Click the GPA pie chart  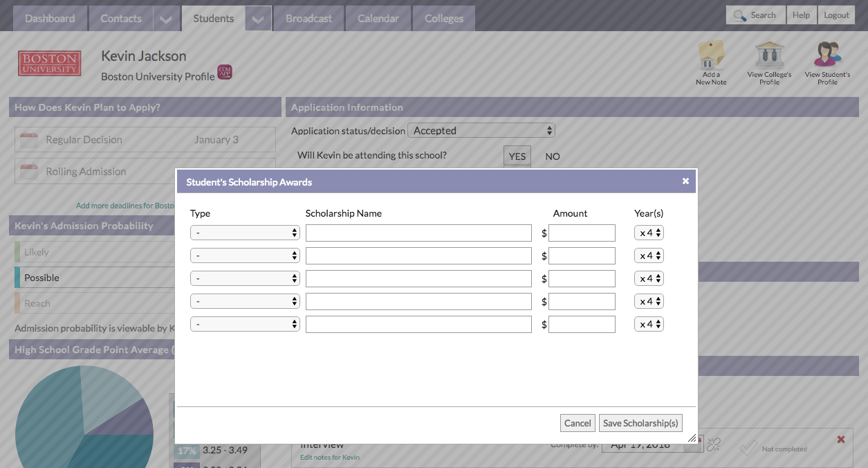pyautogui.click(x=84, y=417)
